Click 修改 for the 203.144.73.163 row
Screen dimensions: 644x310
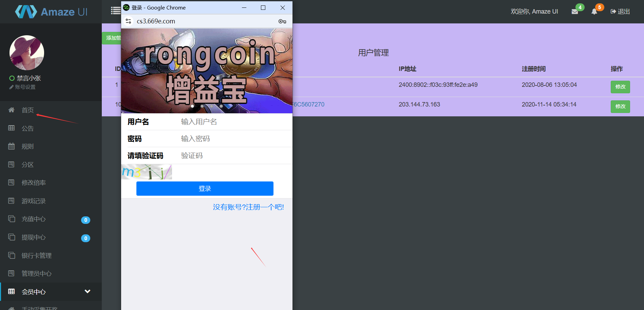point(620,106)
